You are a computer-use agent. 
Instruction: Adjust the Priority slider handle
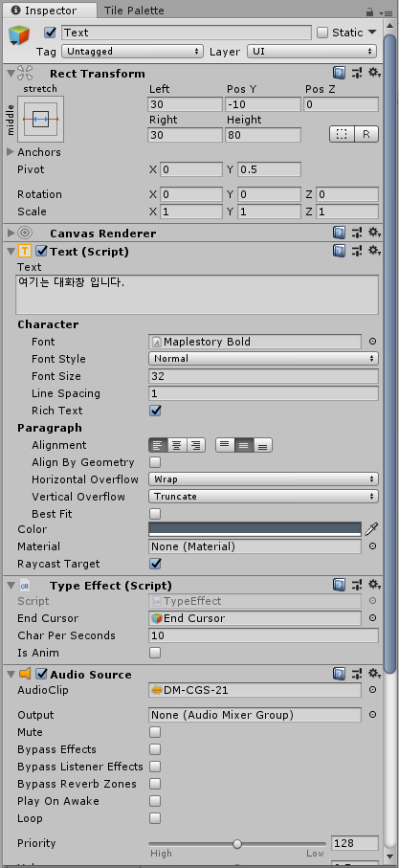pos(237,844)
